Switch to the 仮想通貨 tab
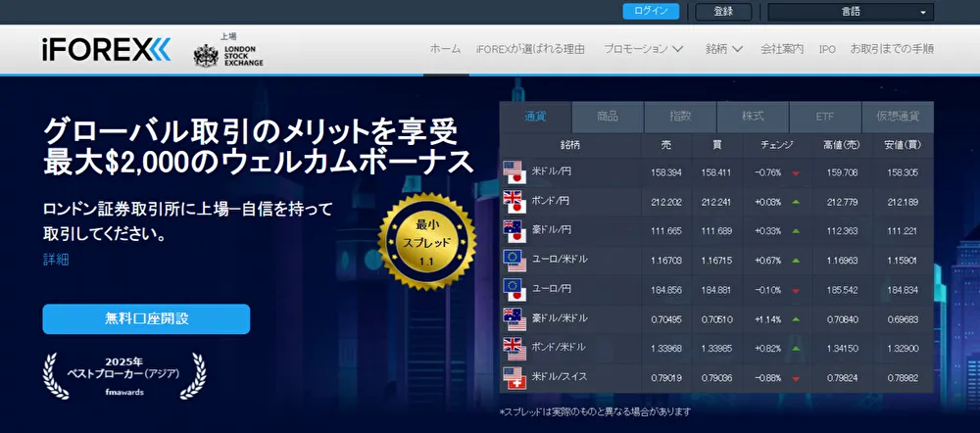The image size is (980, 433). click(x=898, y=117)
